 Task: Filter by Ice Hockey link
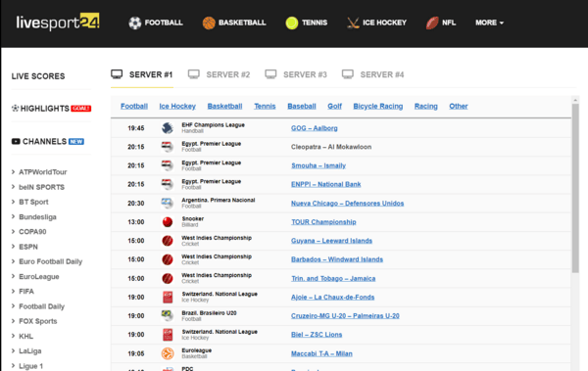click(x=177, y=106)
